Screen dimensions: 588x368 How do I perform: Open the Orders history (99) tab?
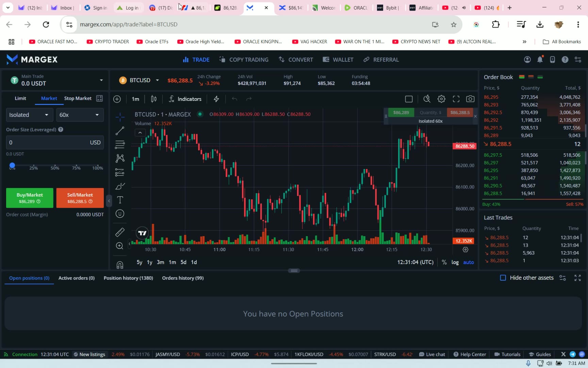[183, 278]
